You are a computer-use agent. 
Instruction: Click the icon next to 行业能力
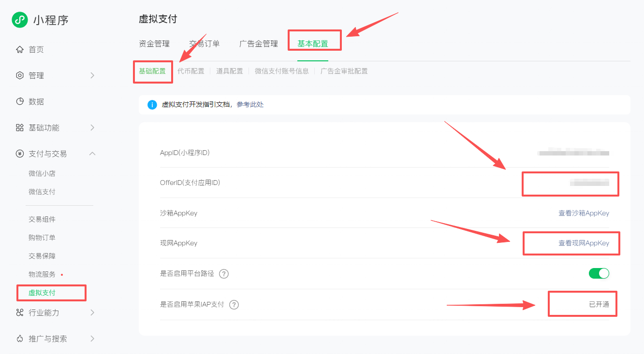[x=20, y=312]
